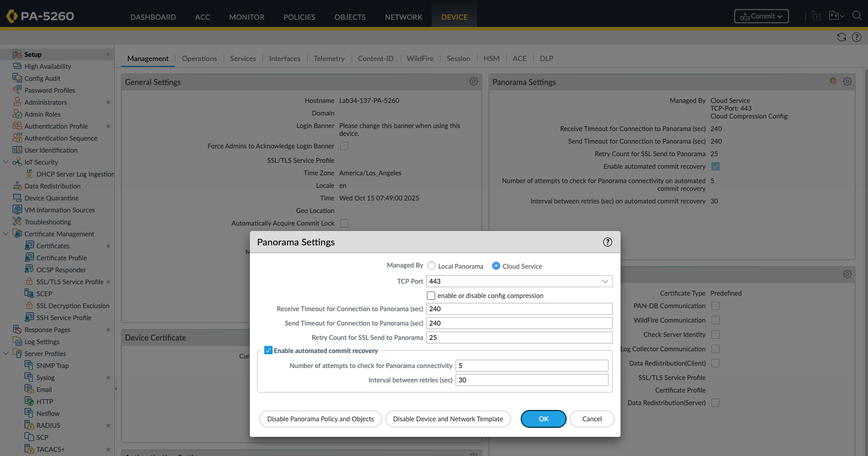Edit Panorama Settings panel via gear icon
Viewport: 868px width, 456px height.
pos(847,82)
